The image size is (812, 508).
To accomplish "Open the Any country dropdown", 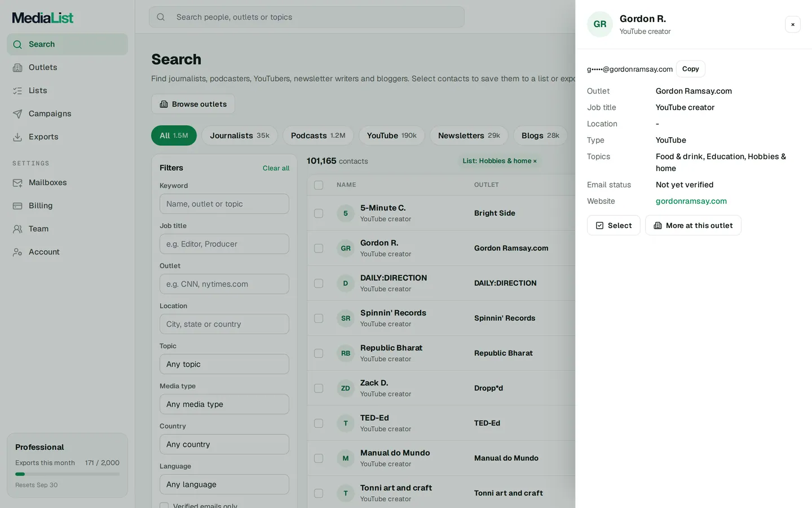I will tap(224, 444).
